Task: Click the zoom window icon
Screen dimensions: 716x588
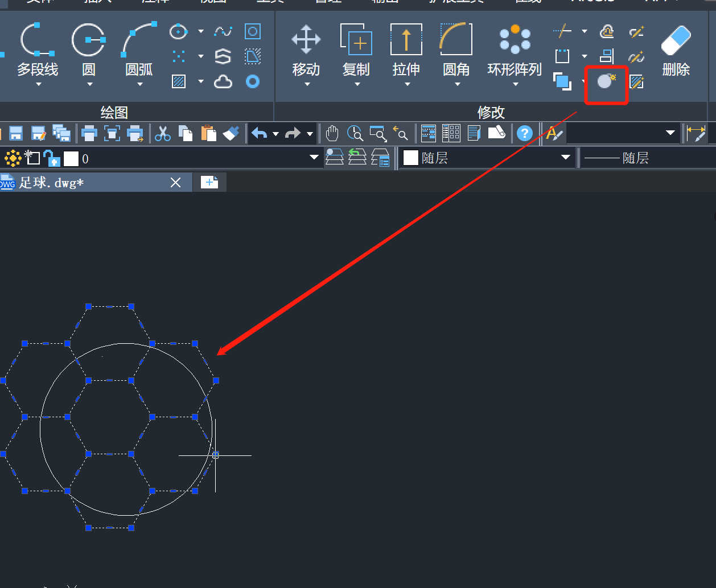Action: pos(378,134)
